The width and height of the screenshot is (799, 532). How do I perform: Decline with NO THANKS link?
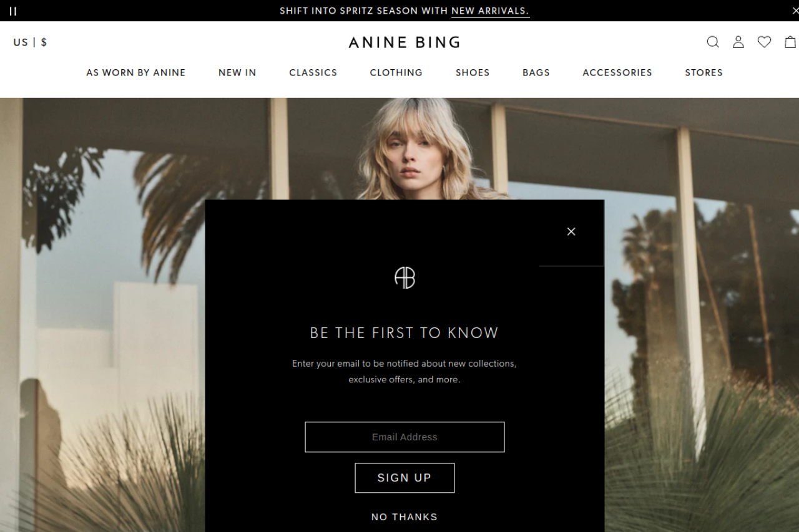click(x=404, y=517)
